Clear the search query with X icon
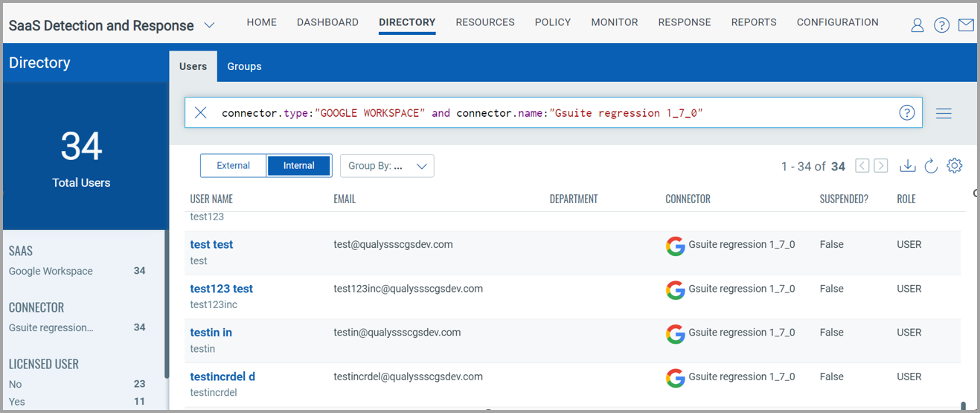The height and width of the screenshot is (413, 980). [x=200, y=112]
